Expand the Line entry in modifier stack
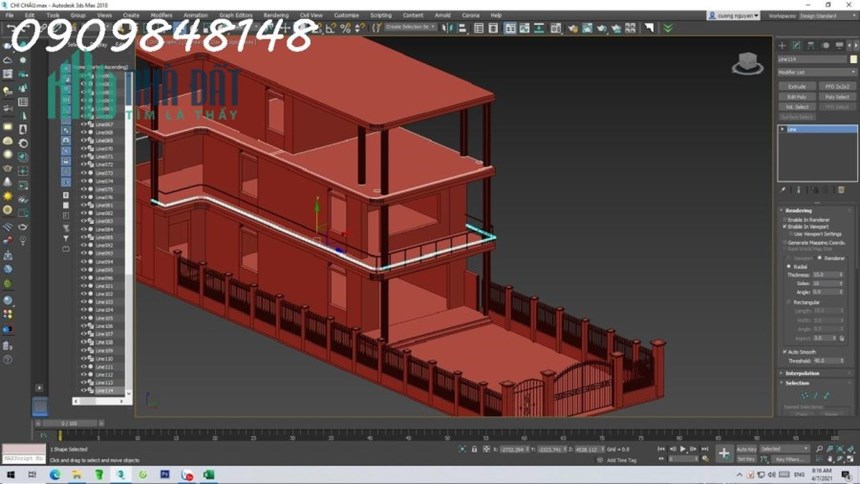The width and height of the screenshot is (860, 484). tap(783, 129)
